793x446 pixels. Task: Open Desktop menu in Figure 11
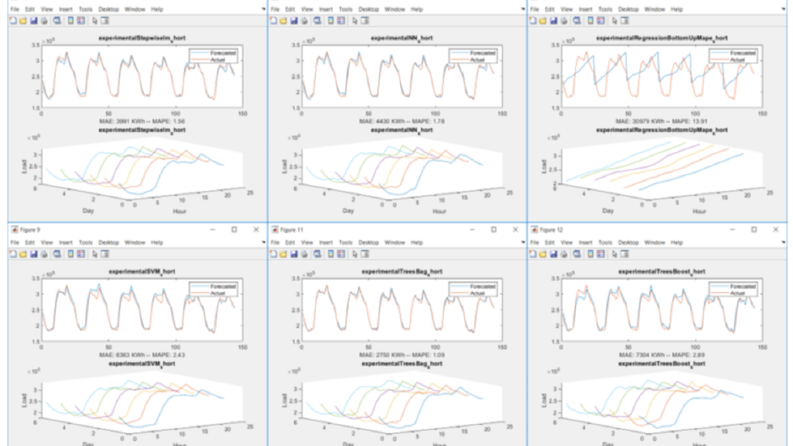(368, 242)
